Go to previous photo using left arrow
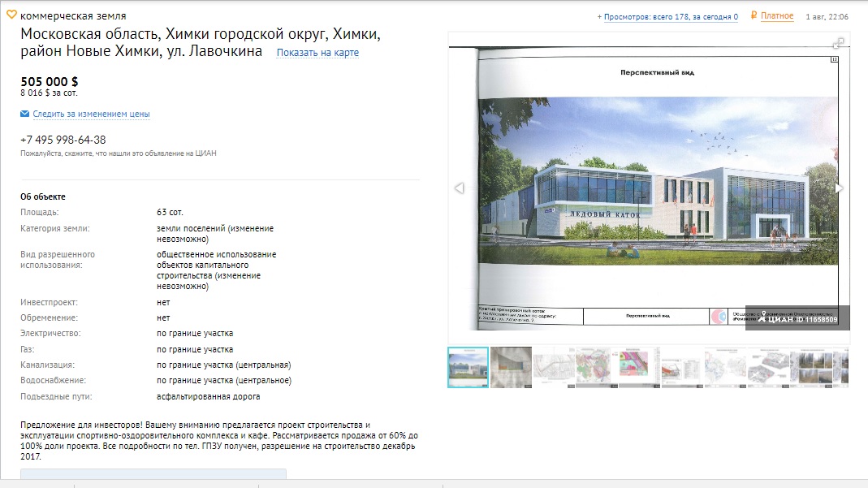The image size is (868, 488). click(x=459, y=188)
